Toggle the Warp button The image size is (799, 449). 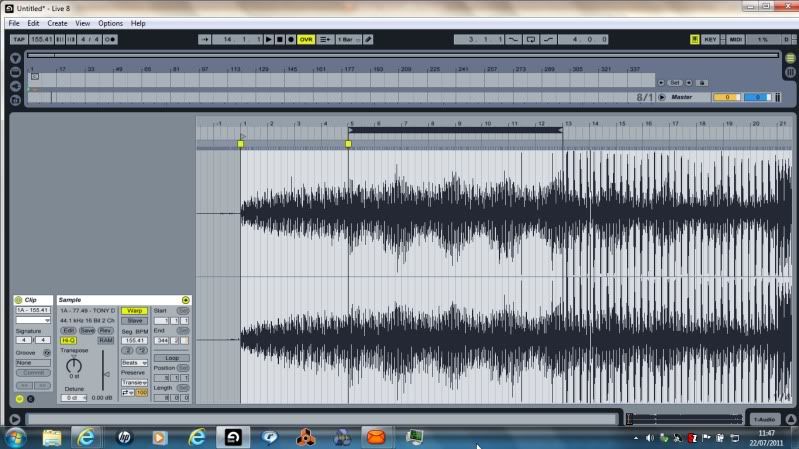pos(133,310)
